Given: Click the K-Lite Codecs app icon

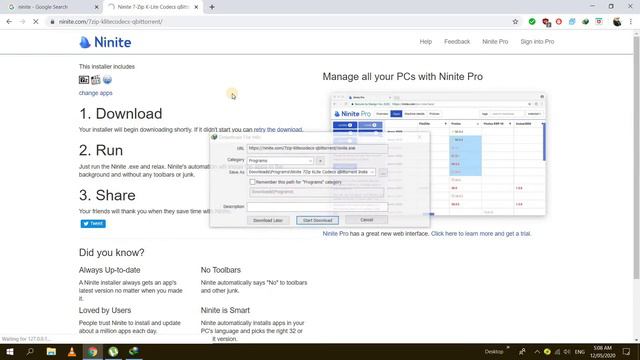Looking at the screenshot, I should [x=96, y=80].
